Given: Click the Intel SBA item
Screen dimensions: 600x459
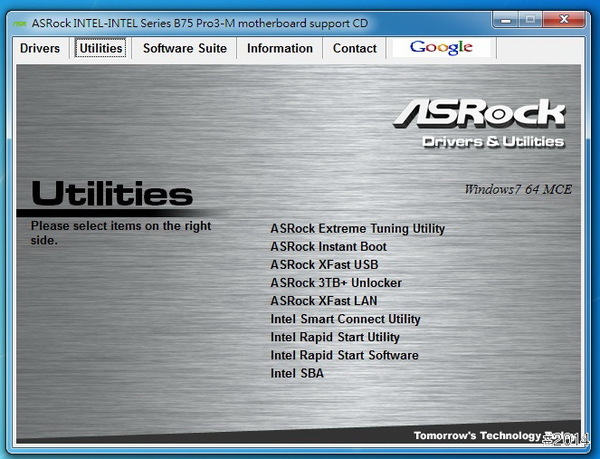Looking at the screenshot, I should tap(297, 373).
